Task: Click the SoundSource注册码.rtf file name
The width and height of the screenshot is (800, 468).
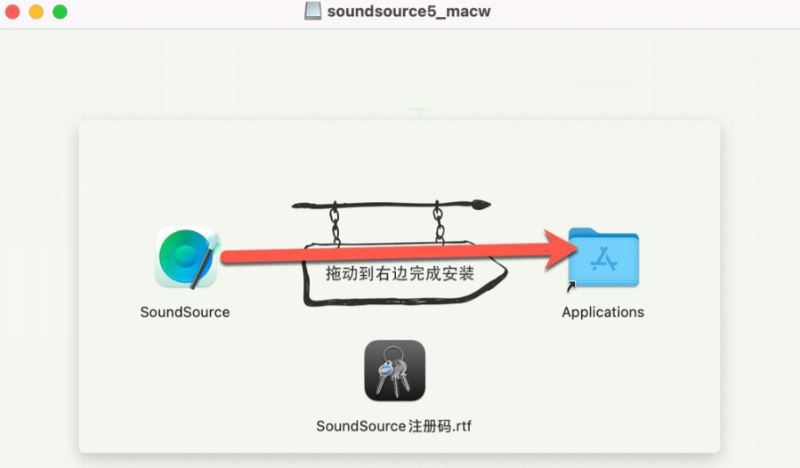Action: [394, 426]
